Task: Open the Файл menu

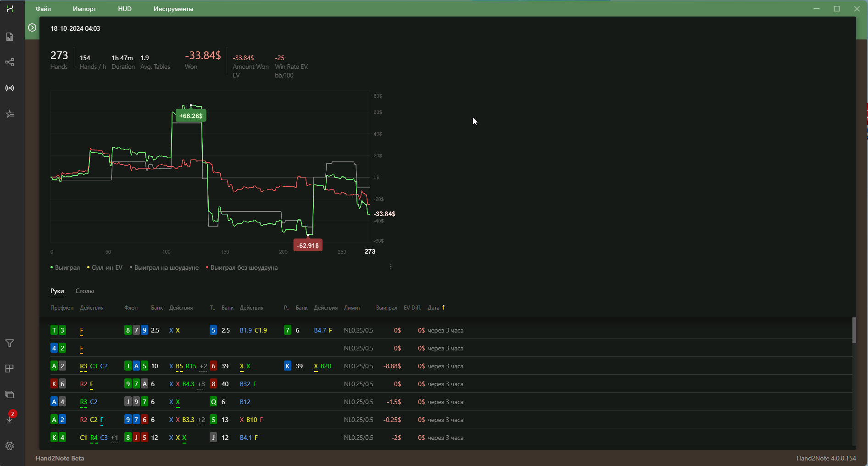Action: [x=43, y=9]
